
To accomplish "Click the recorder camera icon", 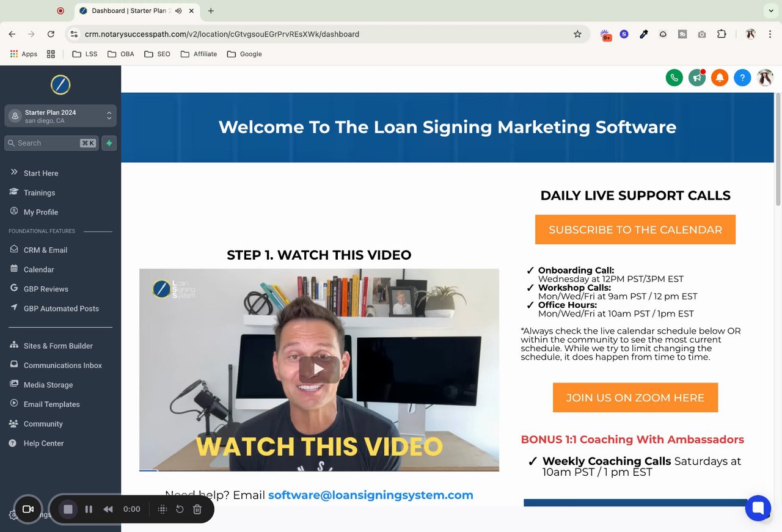I will pos(27,509).
